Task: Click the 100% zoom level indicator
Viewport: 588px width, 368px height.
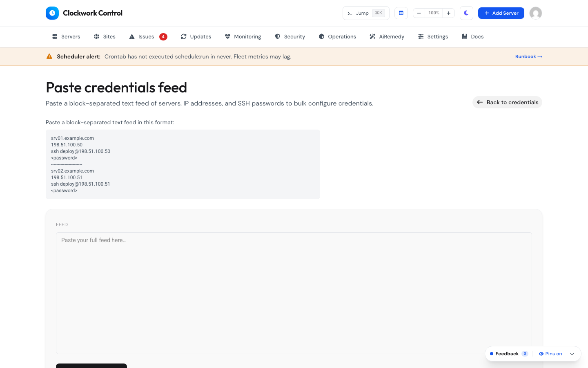Action: pos(434,13)
